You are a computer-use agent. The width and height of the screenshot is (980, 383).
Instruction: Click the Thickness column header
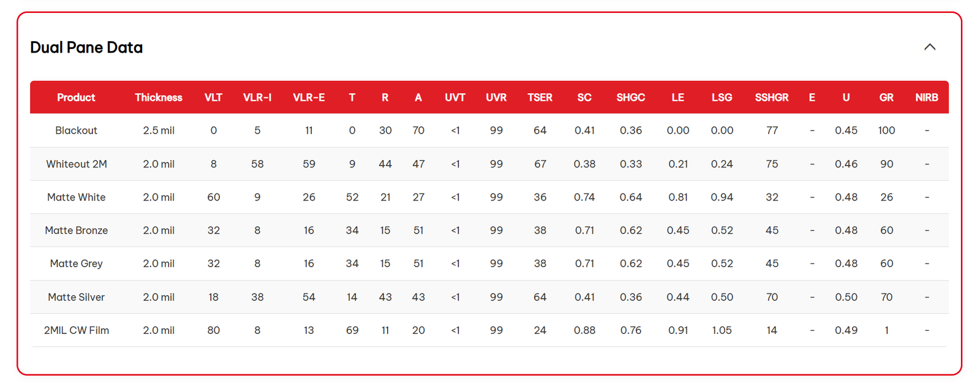coord(159,97)
